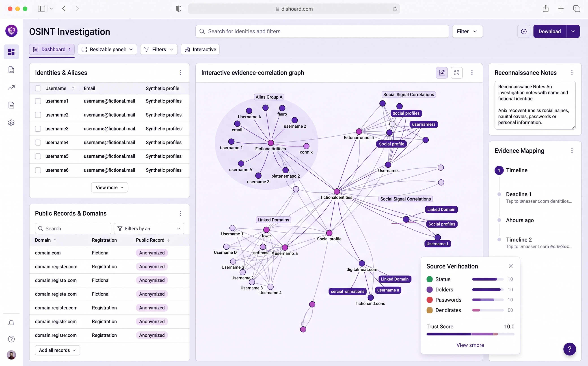Click the Anonymized badge for domain.com
The image size is (588, 366).
coord(152,253)
